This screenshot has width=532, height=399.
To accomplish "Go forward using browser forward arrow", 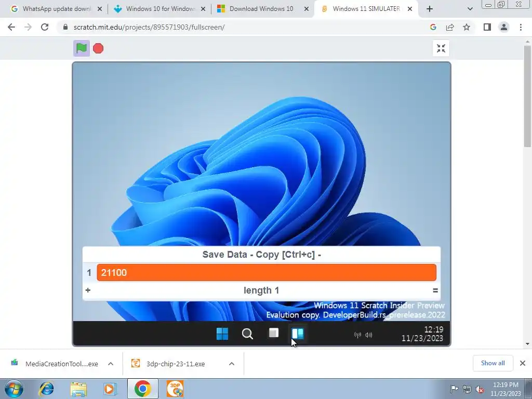I will point(28,27).
